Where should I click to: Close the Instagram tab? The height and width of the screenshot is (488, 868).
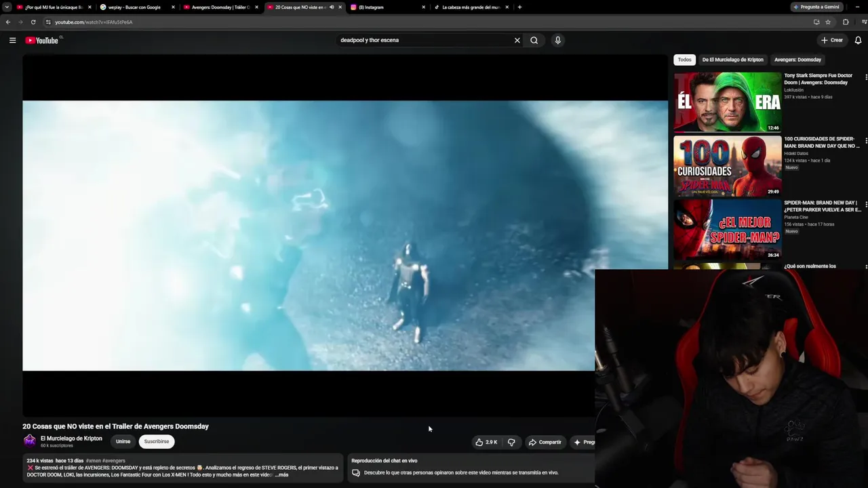point(424,7)
